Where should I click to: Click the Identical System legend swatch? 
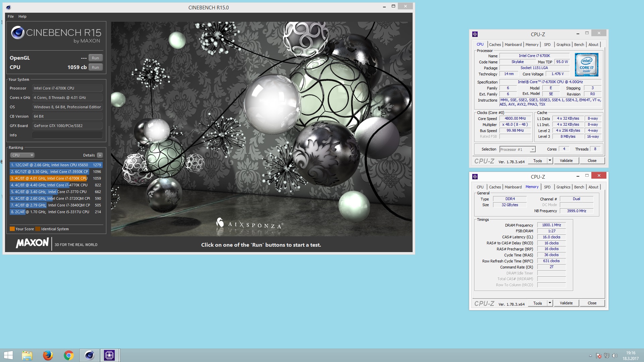38,229
